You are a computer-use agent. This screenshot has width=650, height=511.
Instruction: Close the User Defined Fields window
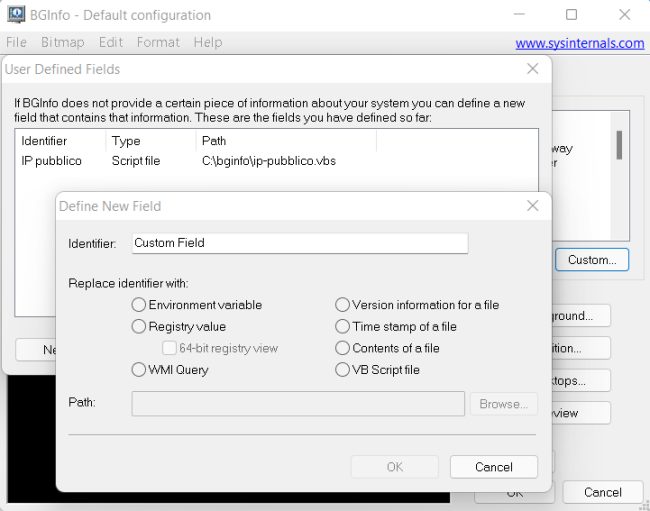[533, 69]
